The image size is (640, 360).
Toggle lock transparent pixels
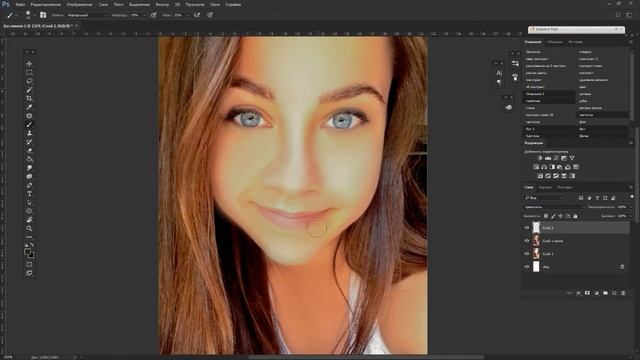546,216
